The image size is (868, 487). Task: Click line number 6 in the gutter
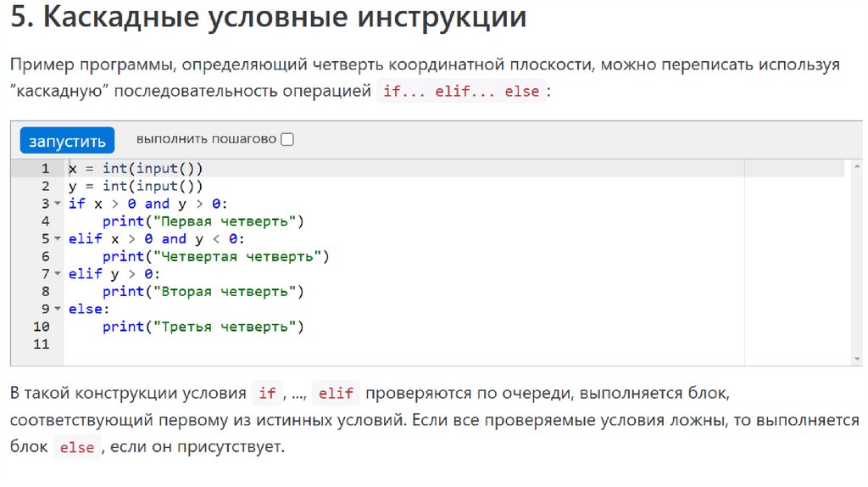click(46, 256)
